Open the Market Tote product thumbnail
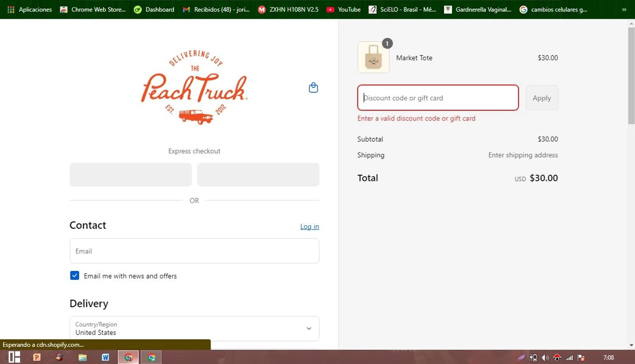Screen dimensions: 635x364 373,57
